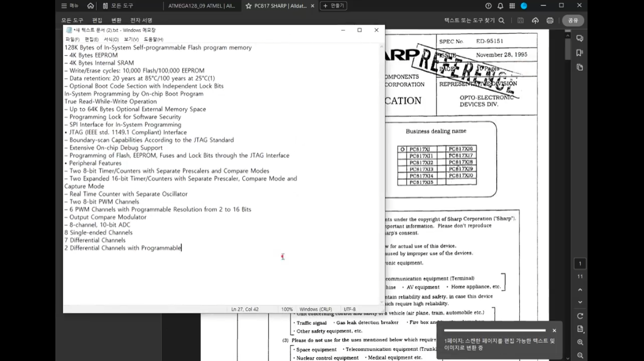Zoom out of the PDF

pos(580,356)
